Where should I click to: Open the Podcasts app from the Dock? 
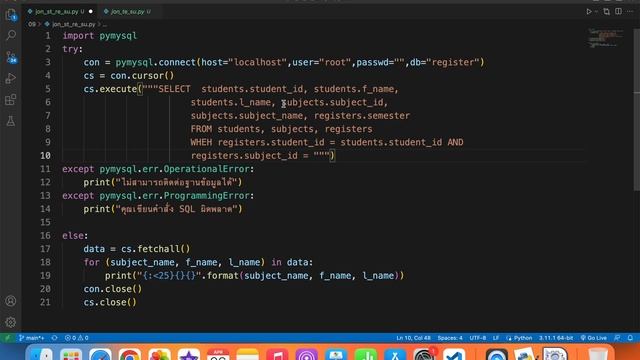coord(307,354)
